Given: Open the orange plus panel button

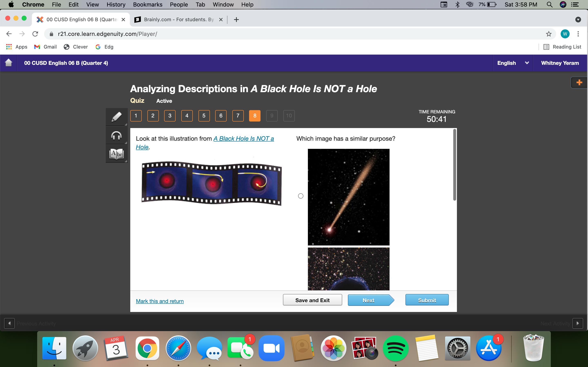Looking at the screenshot, I should (579, 83).
